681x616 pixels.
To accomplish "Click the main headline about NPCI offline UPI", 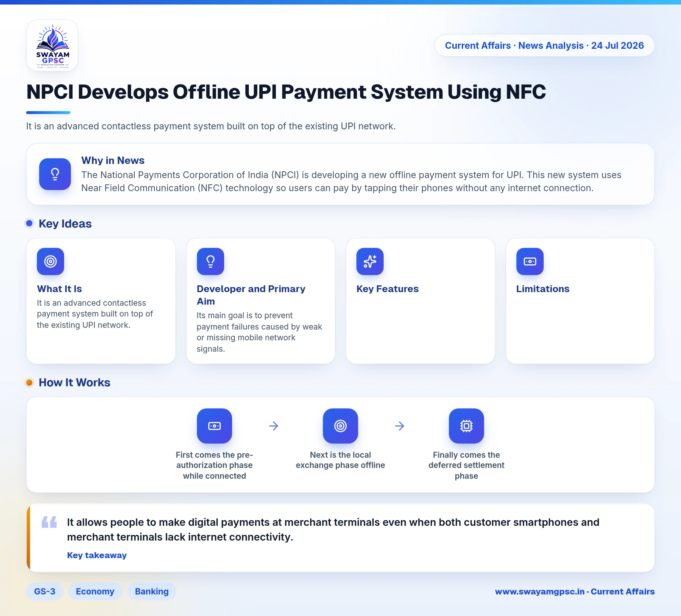I will [x=286, y=92].
